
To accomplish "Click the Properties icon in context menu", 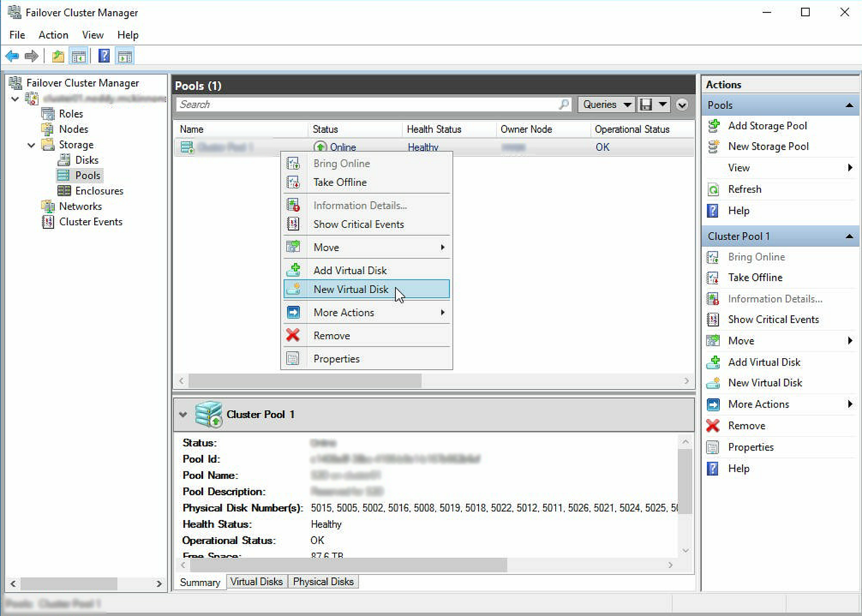I will tap(293, 359).
